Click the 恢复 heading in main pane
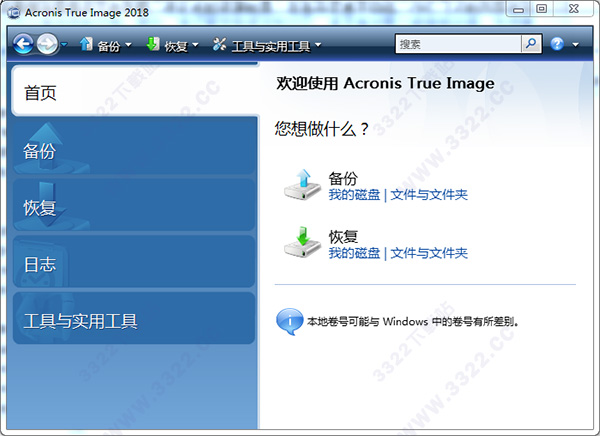The width and height of the screenshot is (600, 436). [343, 237]
